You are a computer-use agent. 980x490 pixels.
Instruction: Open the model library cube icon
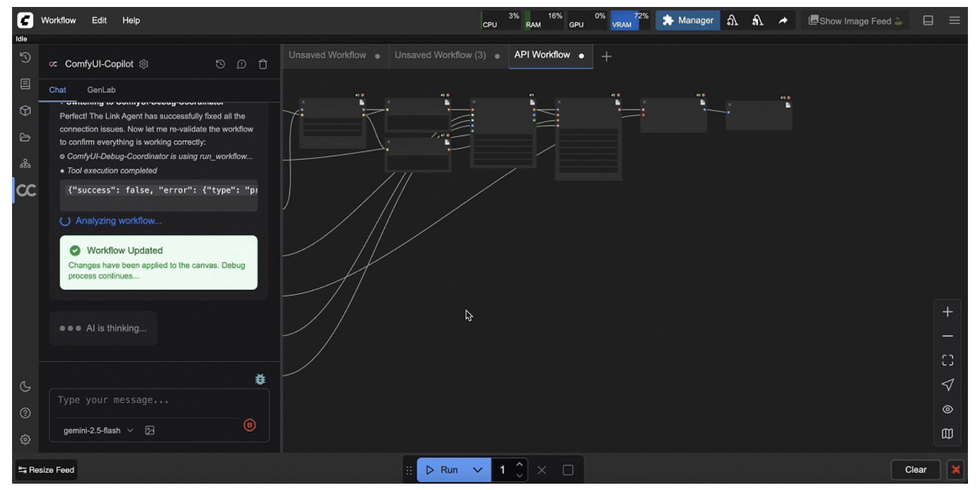(x=25, y=111)
